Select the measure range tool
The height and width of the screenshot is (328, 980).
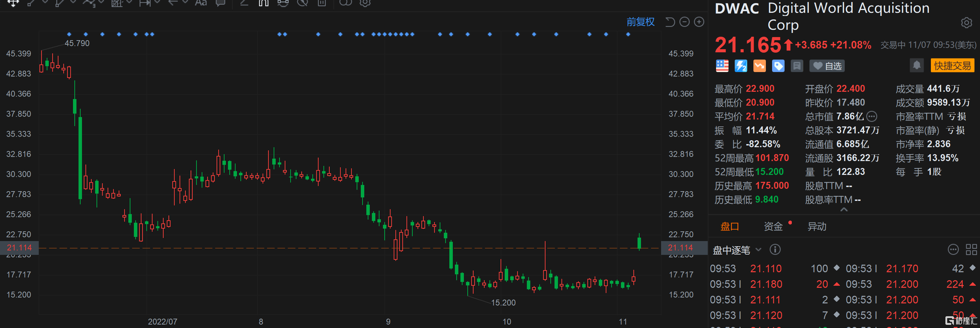145,3
